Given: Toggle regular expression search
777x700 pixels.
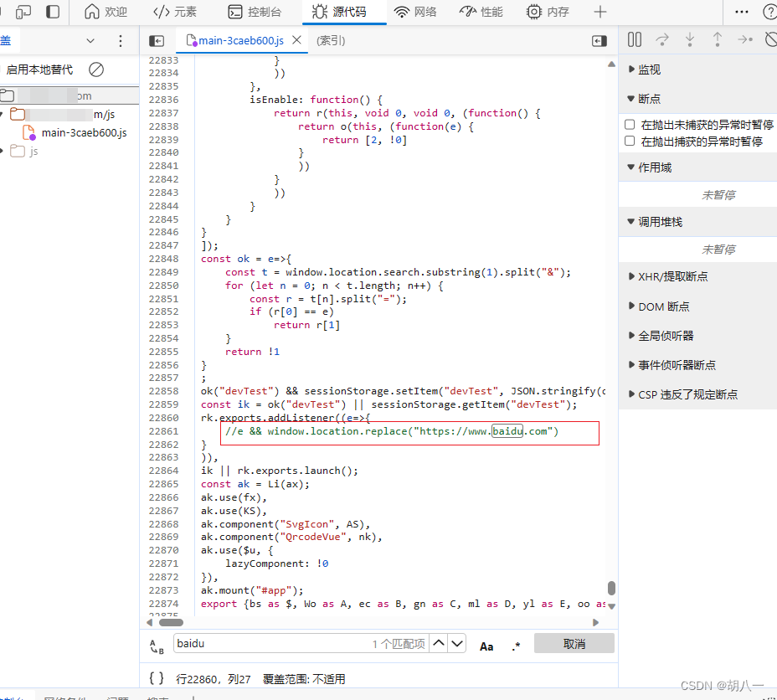Looking at the screenshot, I should click(516, 646).
